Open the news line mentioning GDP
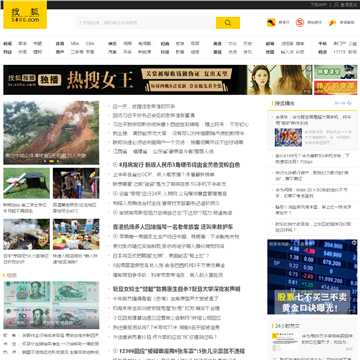Screen dimensions: 360x360 pyautogui.click(x=164, y=175)
